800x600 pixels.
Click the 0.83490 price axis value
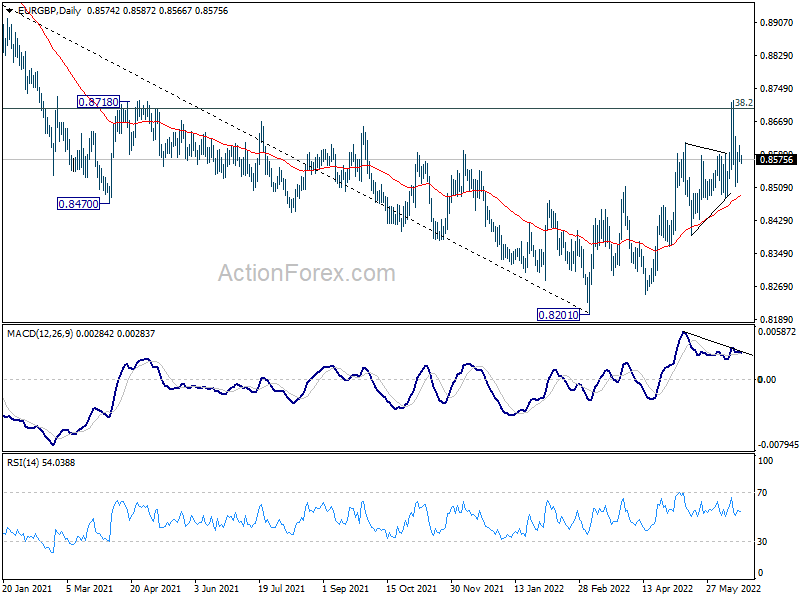(x=777, y=254)
